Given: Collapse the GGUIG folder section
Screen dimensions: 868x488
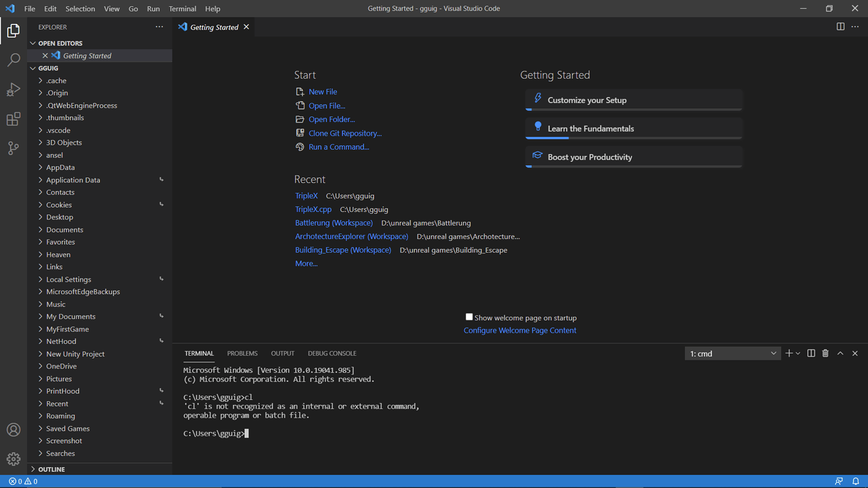Looking at the screenshot, I should (x=33, y=68).
